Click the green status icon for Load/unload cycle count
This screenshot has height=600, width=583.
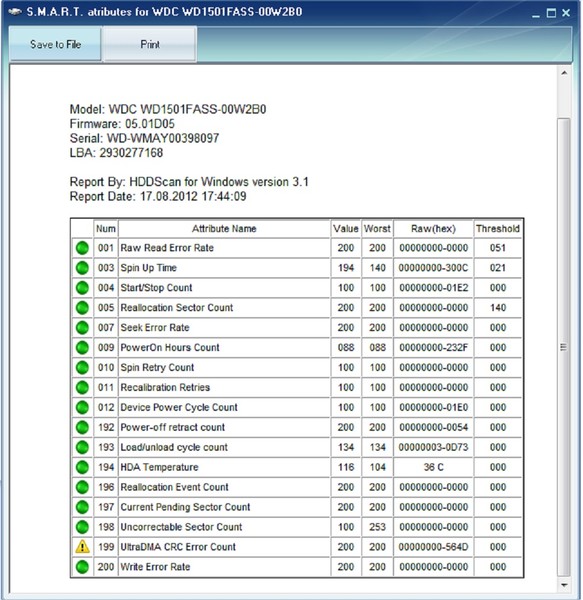point(82,447)
